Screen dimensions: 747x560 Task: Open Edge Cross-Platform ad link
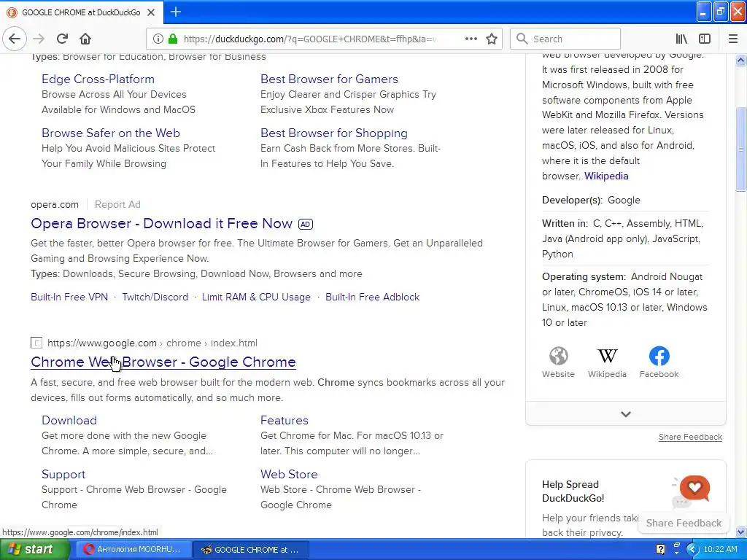click(x=98, y=79)
